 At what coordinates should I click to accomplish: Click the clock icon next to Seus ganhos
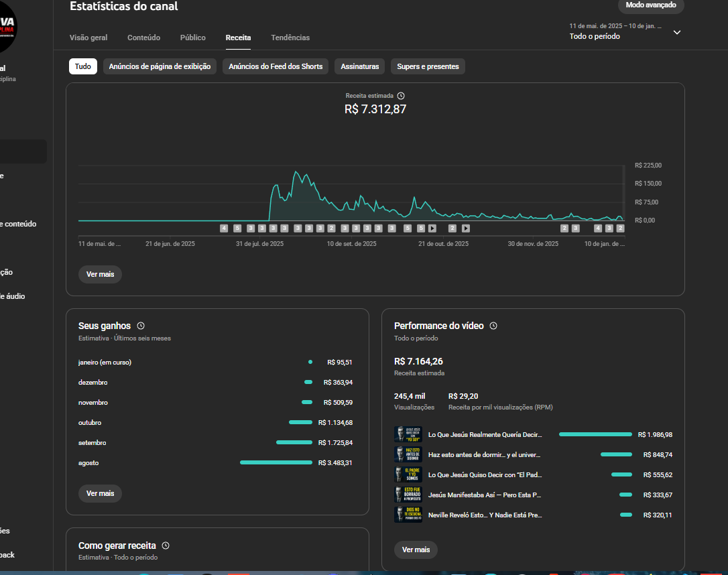(x=141, y=326)
